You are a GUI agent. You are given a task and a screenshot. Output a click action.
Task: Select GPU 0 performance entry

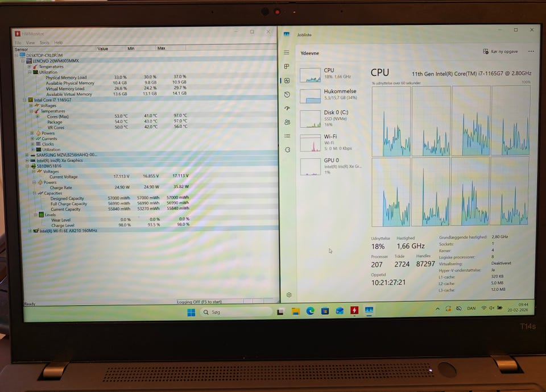[330, 166]
